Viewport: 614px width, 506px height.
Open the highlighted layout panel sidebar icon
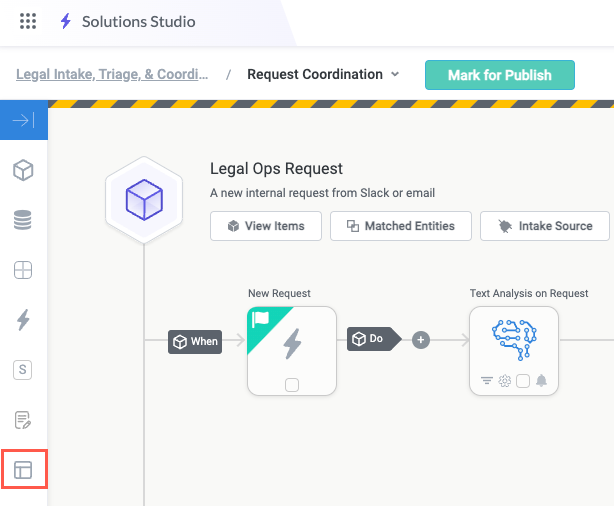[23, 469]
